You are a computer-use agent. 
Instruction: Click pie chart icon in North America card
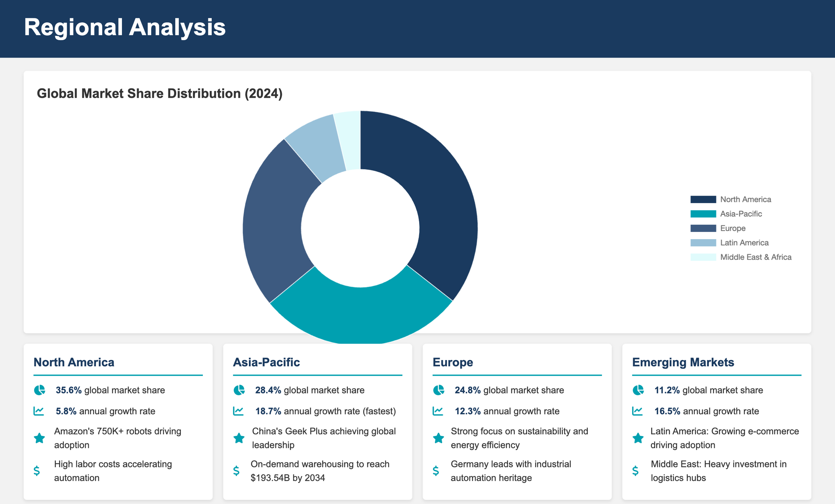pyautogui.click(x=39, y=390)
